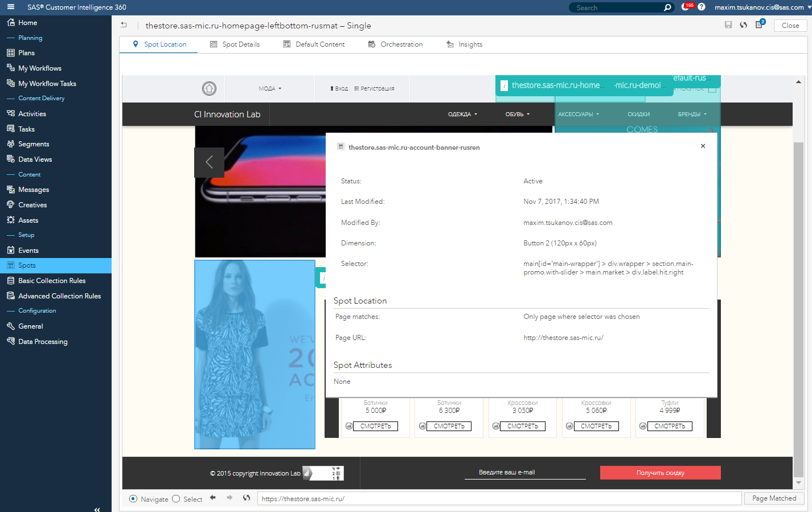Open the hamburger navigation menu
The height and width of the screenshot is (512, 812).
[11, 7]
